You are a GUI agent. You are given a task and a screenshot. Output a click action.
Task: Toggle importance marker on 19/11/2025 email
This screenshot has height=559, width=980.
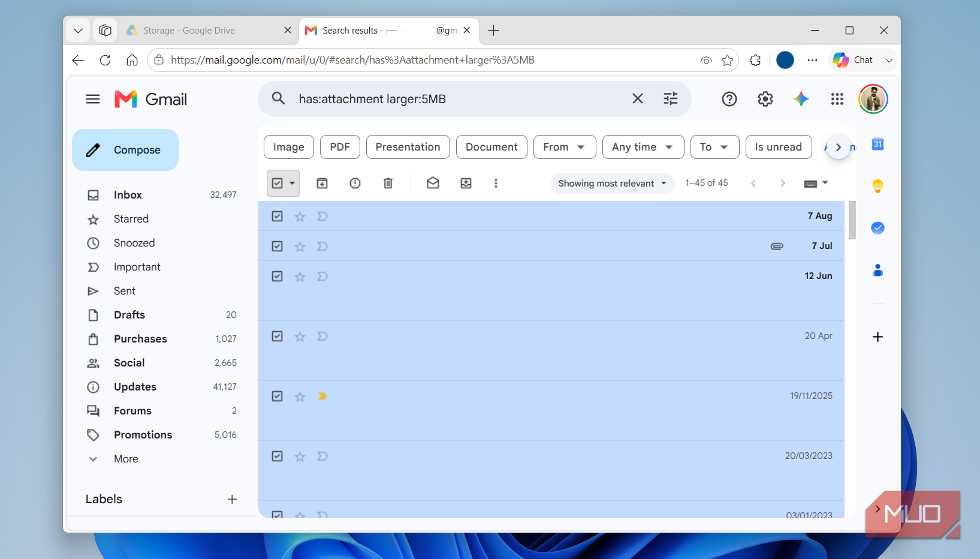(322, 396)
